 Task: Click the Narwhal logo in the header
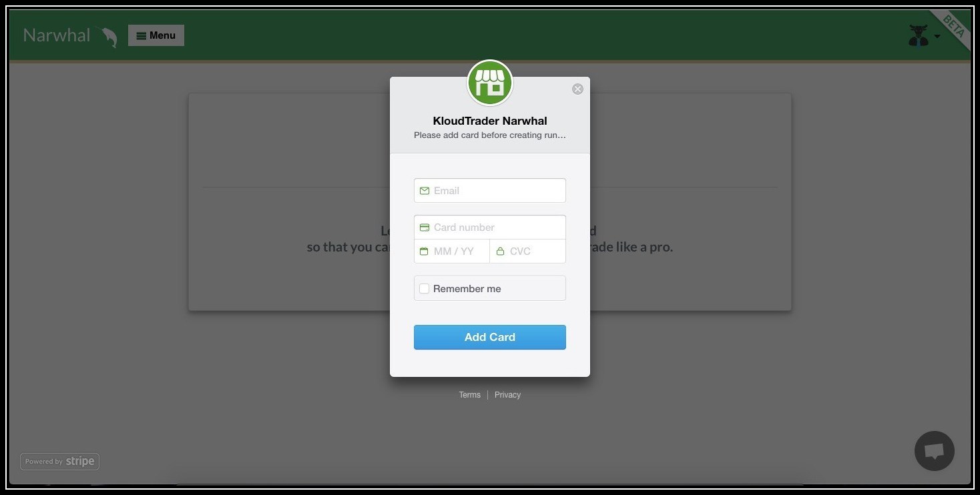[70, 36]
